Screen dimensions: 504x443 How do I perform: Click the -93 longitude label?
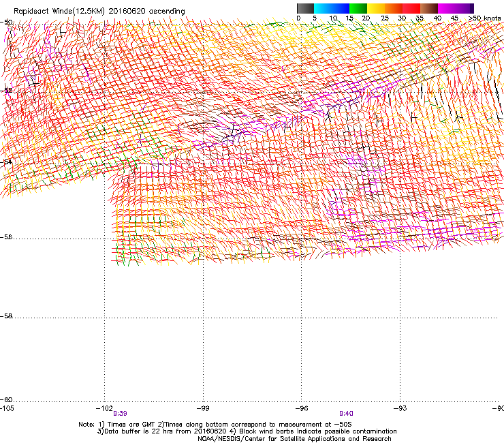click(400, 408)
